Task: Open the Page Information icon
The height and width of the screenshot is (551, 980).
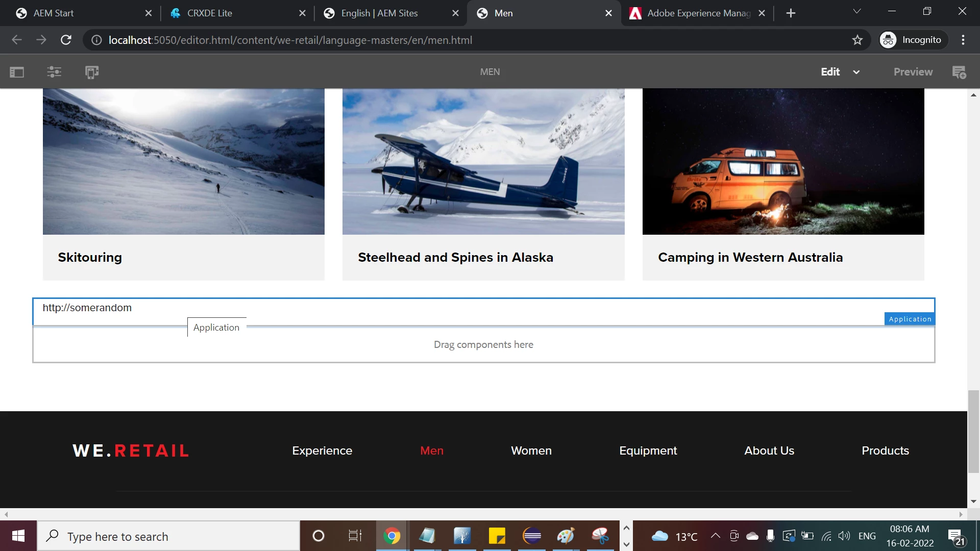Action: coord(54,72)
